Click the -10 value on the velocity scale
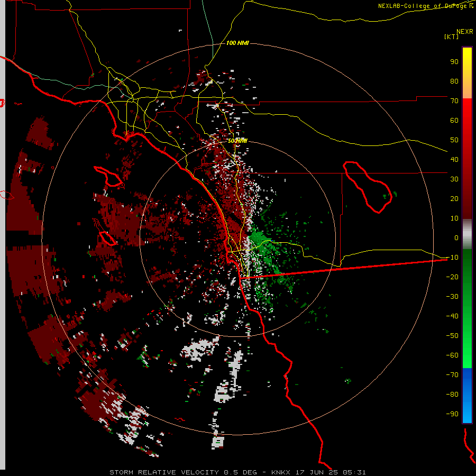Viewport: 476px width, 476px height. (x=452, y=258)
